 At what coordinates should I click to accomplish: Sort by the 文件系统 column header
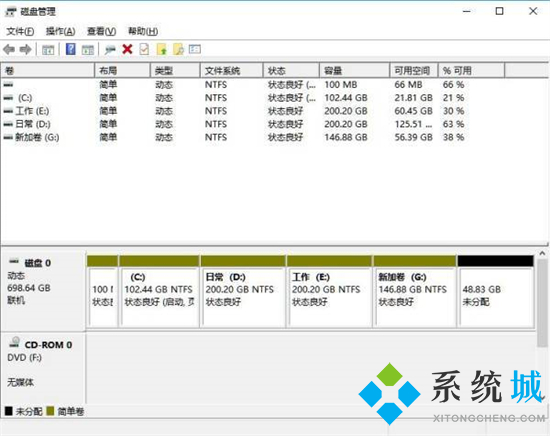click(232, 71)
